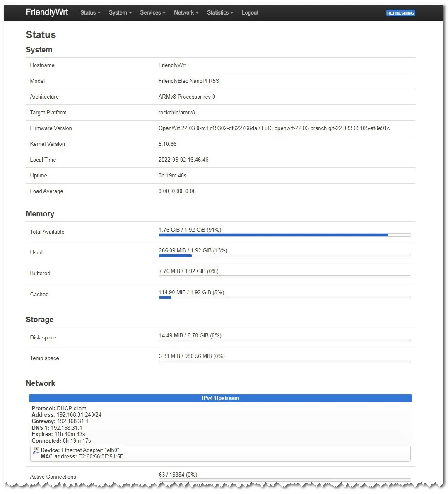Click the Active Connections progress bar
The image size is (448, 494).
coord(284,480)
